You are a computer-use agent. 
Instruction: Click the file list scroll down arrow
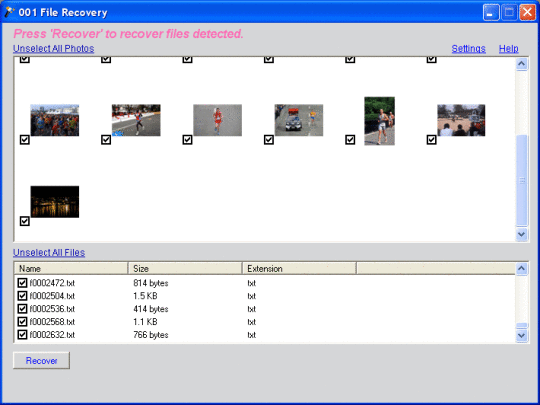pos(522,335)
